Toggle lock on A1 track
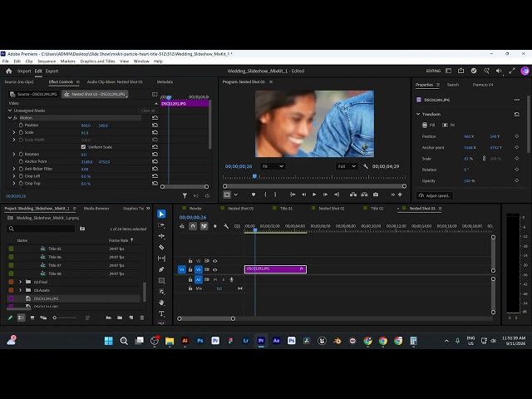Image resolution: width=532 pixels, height=399 pixels. [190, 279]
